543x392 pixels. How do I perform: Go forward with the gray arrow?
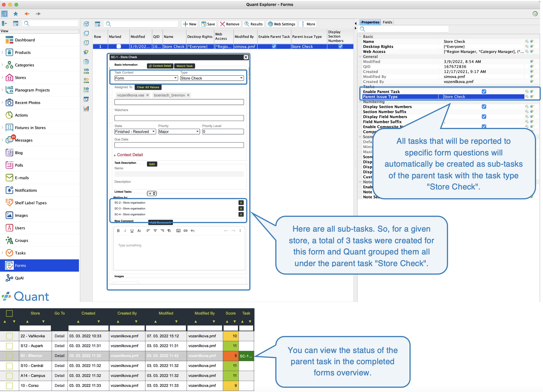(x=38, y=14)
